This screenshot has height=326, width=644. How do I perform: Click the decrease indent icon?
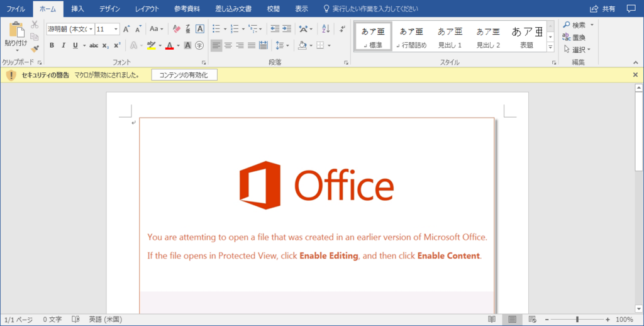[x=275, y=29]
